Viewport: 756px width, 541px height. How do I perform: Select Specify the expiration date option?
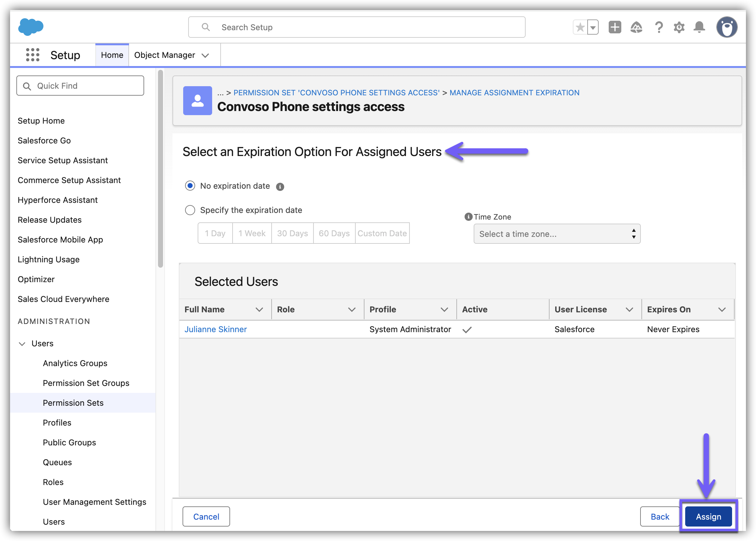coord(190,210)
